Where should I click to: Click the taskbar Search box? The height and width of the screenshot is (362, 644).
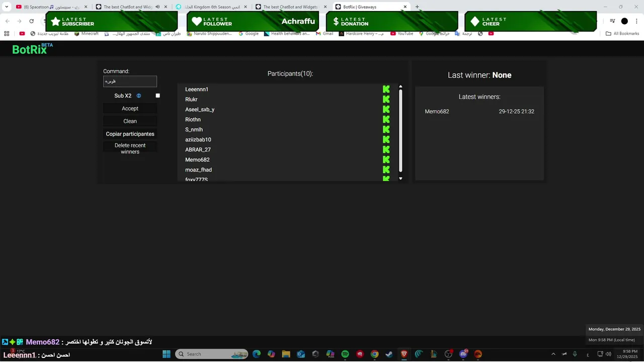[x=211, y=354]
